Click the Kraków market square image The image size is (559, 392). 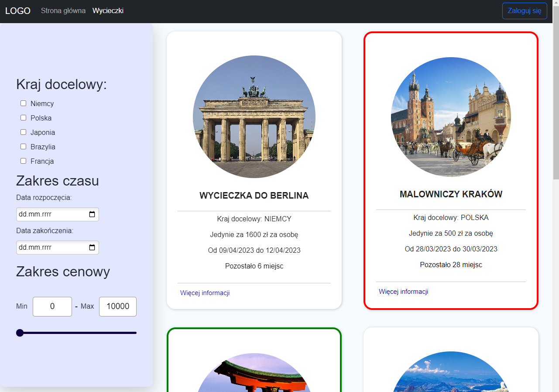coord(451,117)
